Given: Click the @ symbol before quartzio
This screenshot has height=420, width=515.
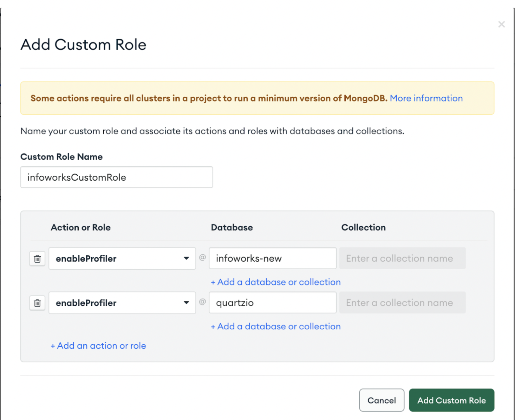Looking at the screenshot, I should click(202, 302).
